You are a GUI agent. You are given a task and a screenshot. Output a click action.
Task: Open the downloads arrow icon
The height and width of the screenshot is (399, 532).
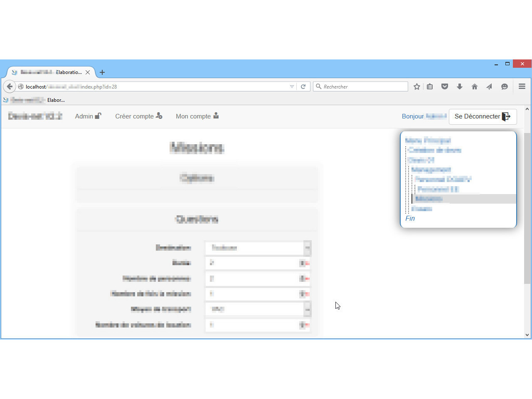point(460,86)
